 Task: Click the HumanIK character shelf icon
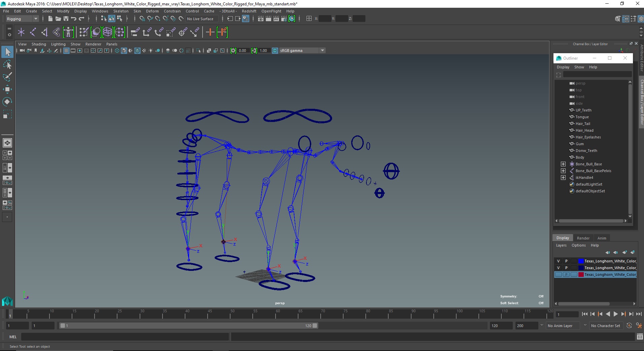[x=68, y=32]
